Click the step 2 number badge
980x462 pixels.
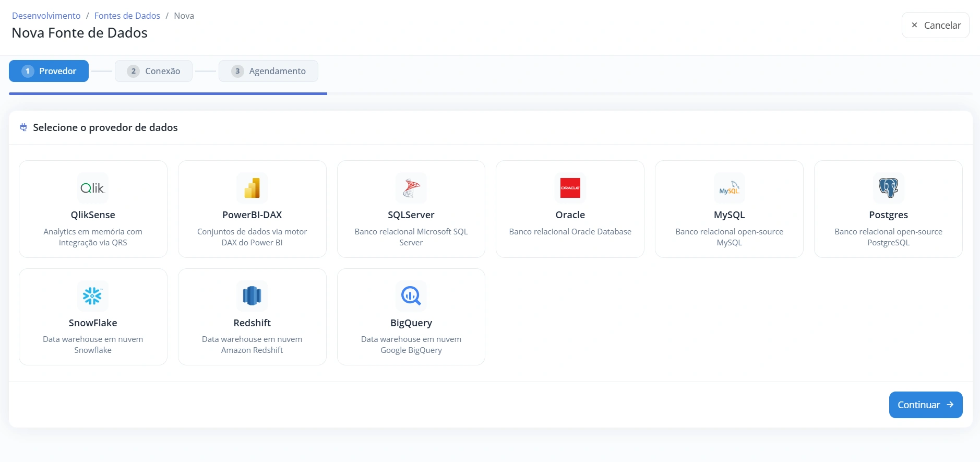click(x=134, y=71)
